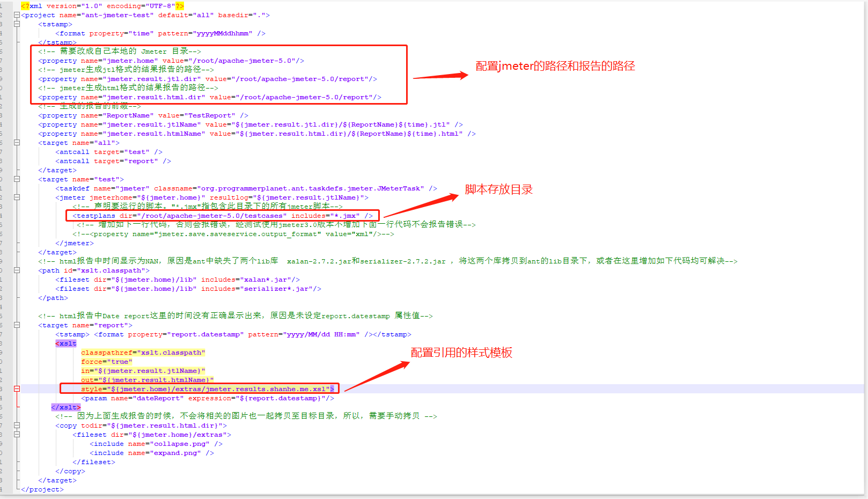
Task: Place cursor on the jmeter.home property line
Action: pos(171,61)
